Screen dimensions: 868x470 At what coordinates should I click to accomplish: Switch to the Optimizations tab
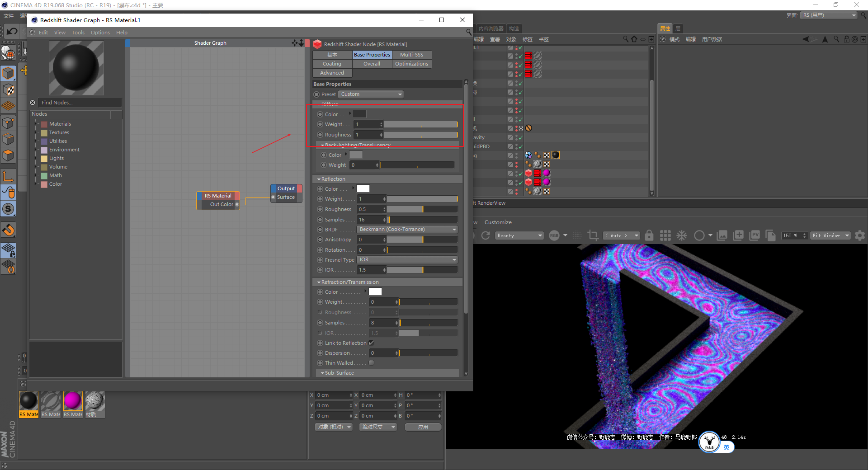click(412, 64)
